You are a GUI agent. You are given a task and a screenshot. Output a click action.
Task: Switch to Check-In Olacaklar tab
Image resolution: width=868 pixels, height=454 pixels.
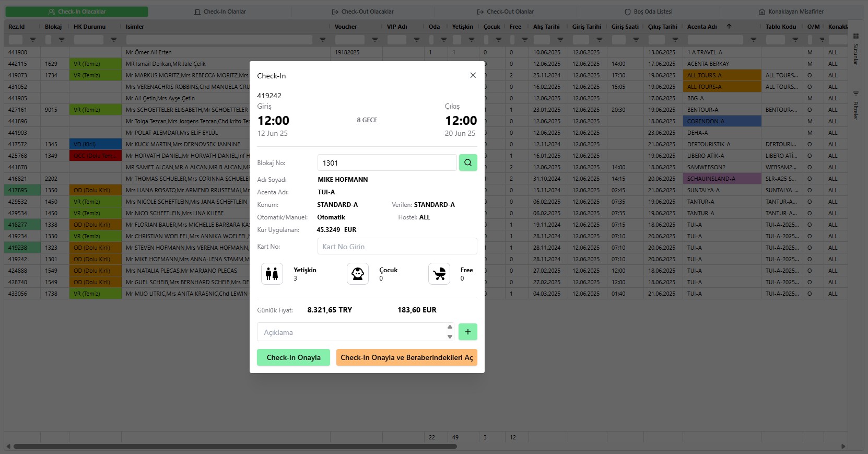tap(77, 11)
